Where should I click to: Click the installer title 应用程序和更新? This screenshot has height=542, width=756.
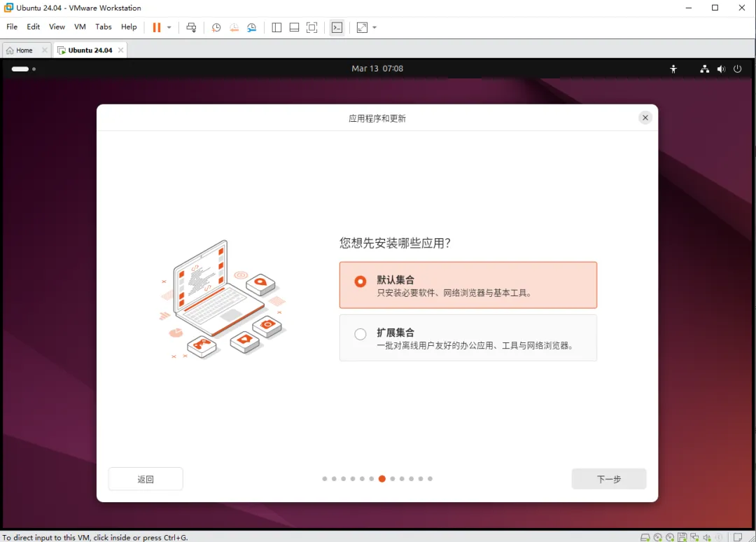pos(377,118)
